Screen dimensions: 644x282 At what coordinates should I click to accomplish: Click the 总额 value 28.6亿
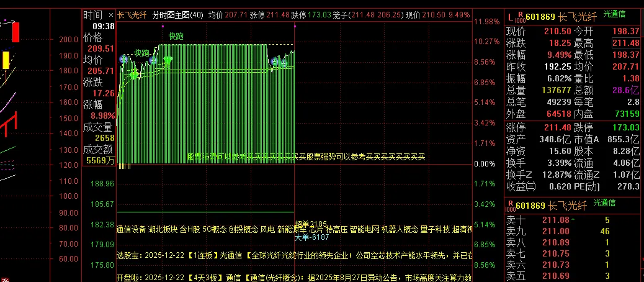(x=626, y=91)
